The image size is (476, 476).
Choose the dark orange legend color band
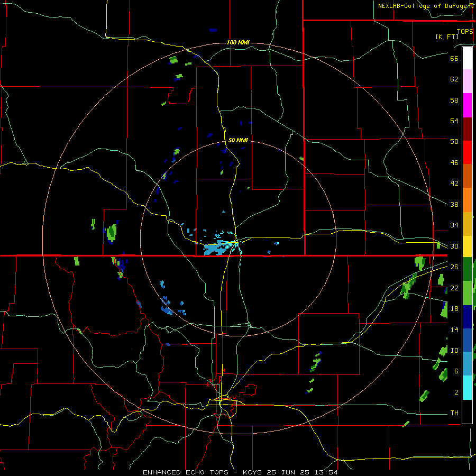pos(467,176)
